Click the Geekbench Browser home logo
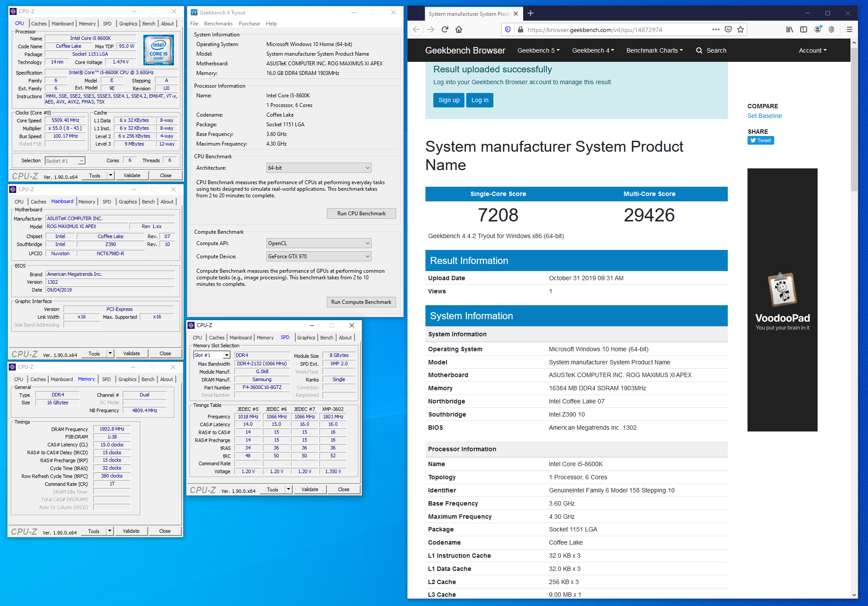 (465, 50)
